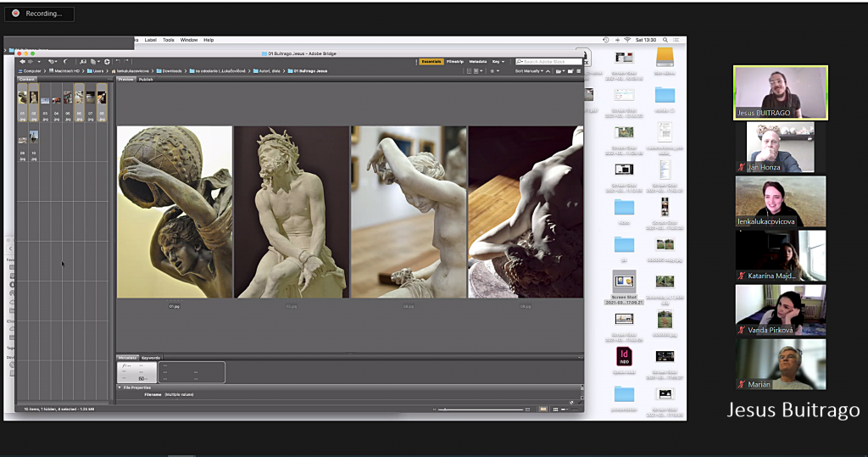Click the Return to Photoshop boomerang icon
This screenshot has height=457, width=868.
(65, 62)
